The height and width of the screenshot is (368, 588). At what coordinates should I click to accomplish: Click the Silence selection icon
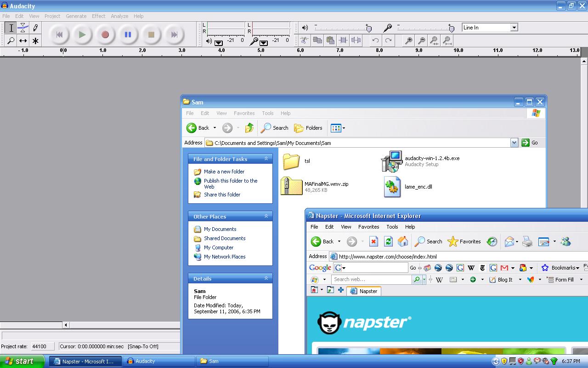356,40
